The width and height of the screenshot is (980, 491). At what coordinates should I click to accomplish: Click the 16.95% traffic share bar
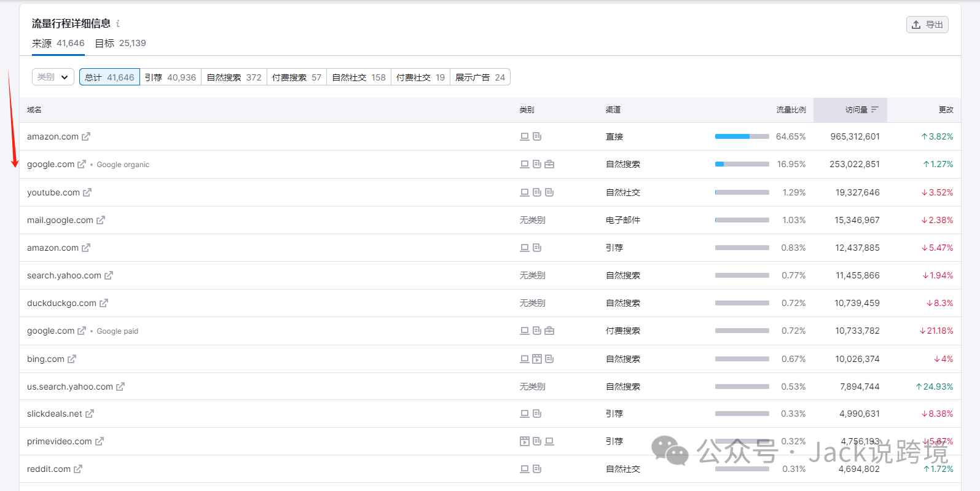(742, 164)
